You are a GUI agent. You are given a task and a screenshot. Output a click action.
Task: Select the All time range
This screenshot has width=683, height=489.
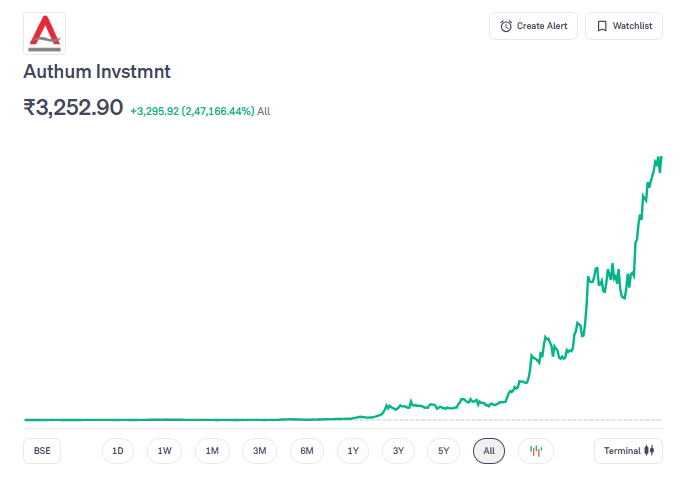[x=489, y=451]
